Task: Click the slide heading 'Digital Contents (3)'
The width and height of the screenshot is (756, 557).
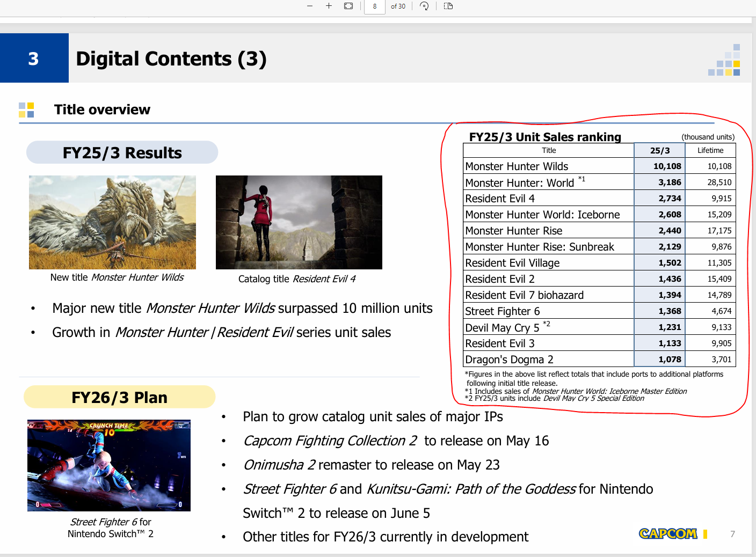Action: tap(171, 58)
